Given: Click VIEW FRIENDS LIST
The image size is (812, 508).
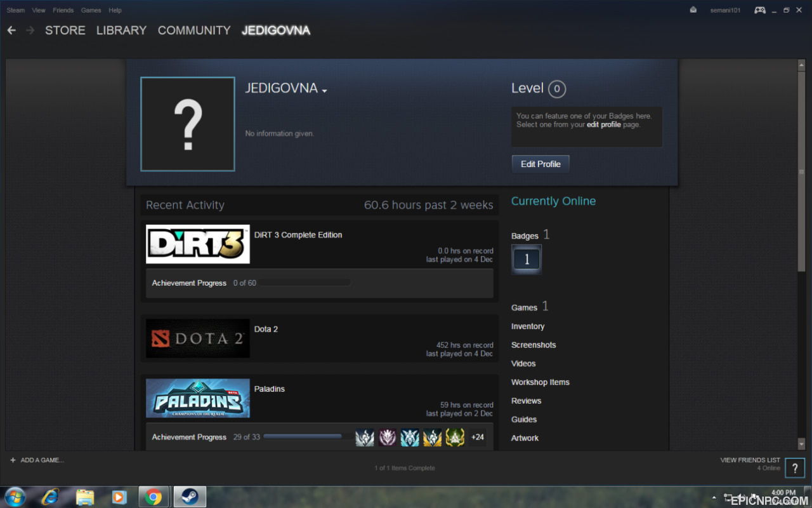Looking at the screenshot, I should (x=750, y=460).
